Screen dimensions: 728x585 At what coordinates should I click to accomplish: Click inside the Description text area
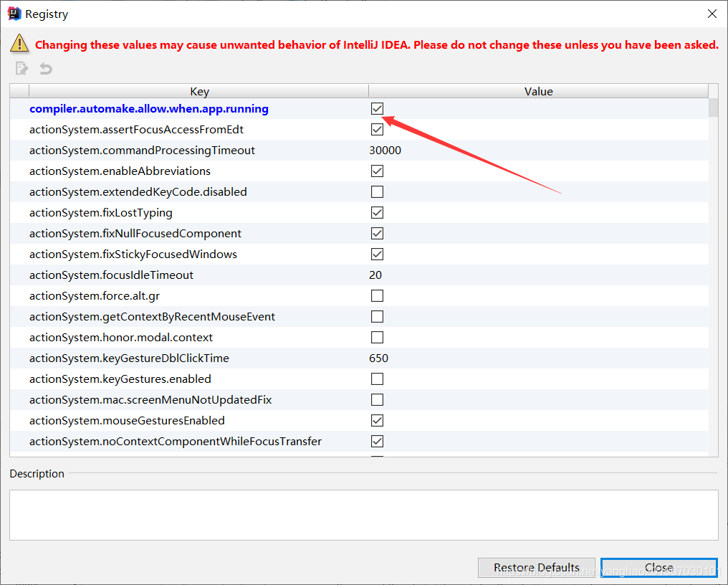click(363, 515)
